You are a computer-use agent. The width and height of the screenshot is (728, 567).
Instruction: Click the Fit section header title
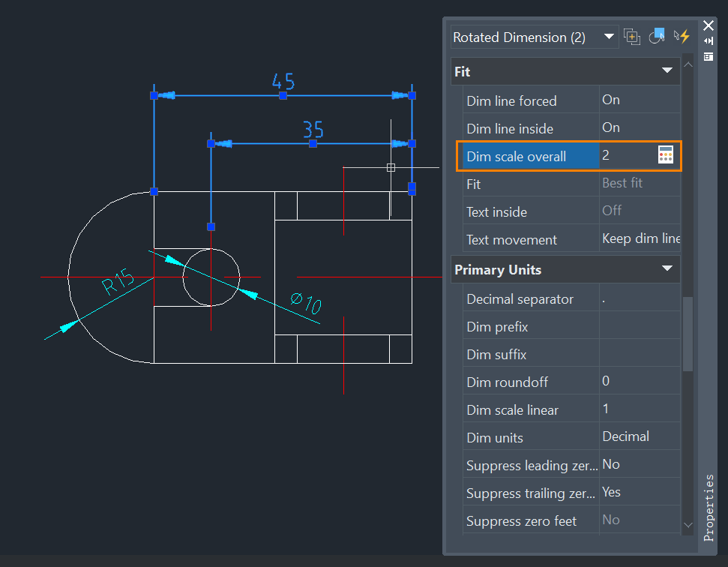tap(463, 71)
